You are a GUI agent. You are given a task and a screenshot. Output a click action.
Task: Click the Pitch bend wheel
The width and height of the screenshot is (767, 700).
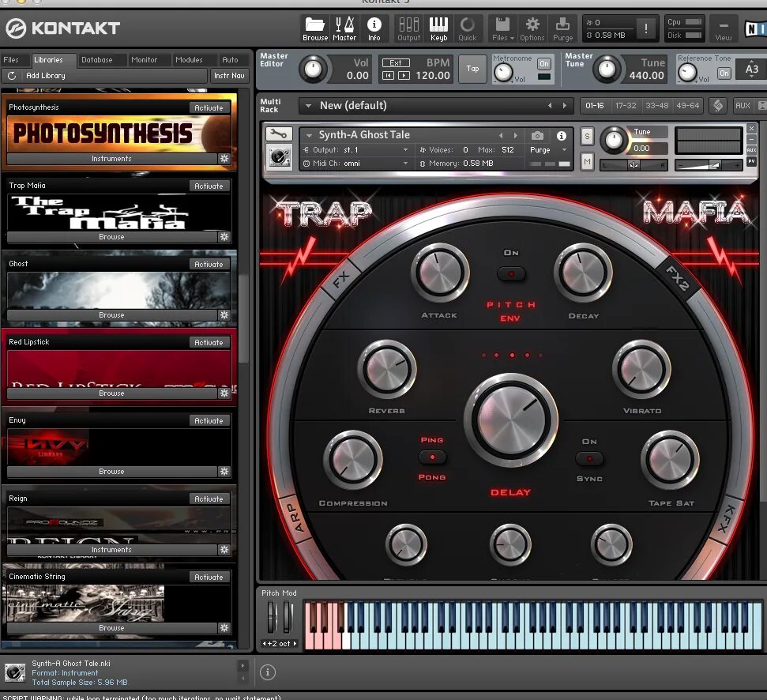point(272,617)
